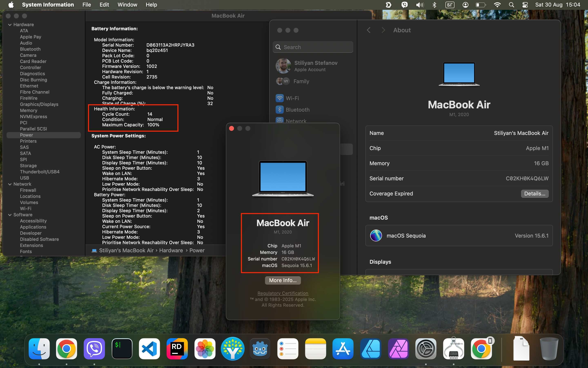Screen dimensions: 588x368
Task: Select Wi-Fi under Network in sidebar
Action: tap(26, 208)
